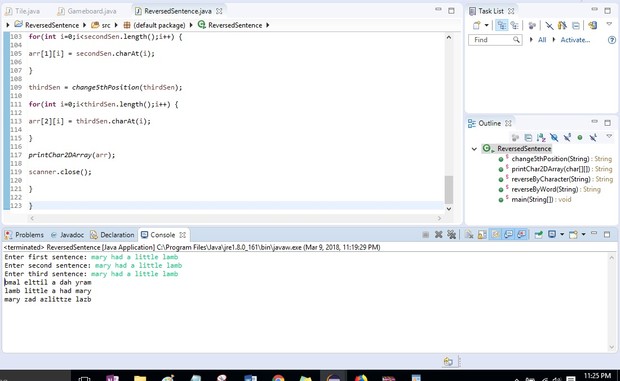Collapse all tasks in Task List
The image size is (620, 381).
coord(576,26)
